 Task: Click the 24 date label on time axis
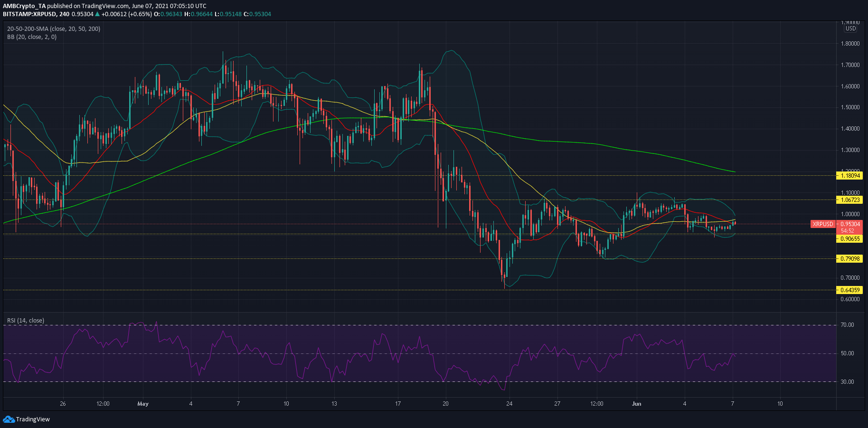pos(509,404)
